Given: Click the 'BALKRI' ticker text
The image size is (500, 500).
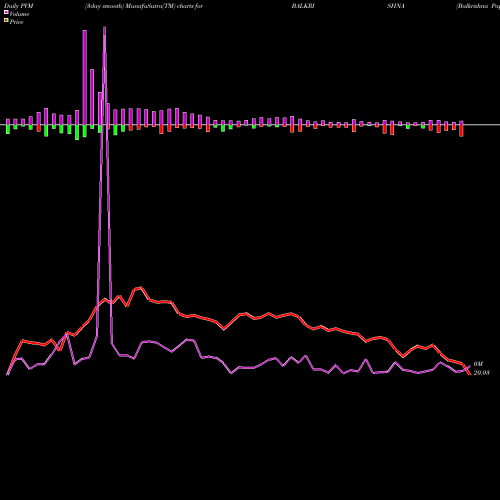Looking at the screenshot, I should pyautogui.click(x=303, y=6).
